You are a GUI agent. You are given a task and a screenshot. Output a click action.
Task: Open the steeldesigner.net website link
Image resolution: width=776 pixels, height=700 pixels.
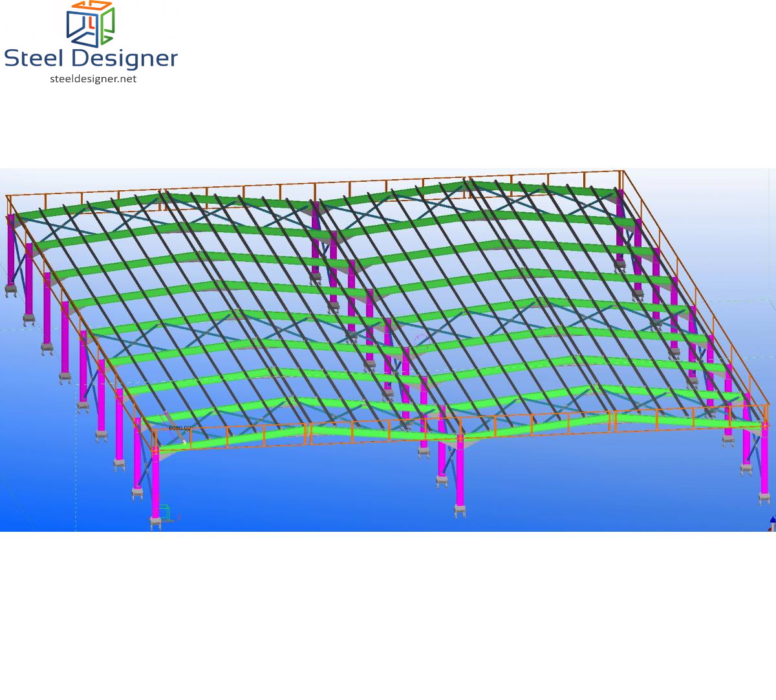click(93, 79)
